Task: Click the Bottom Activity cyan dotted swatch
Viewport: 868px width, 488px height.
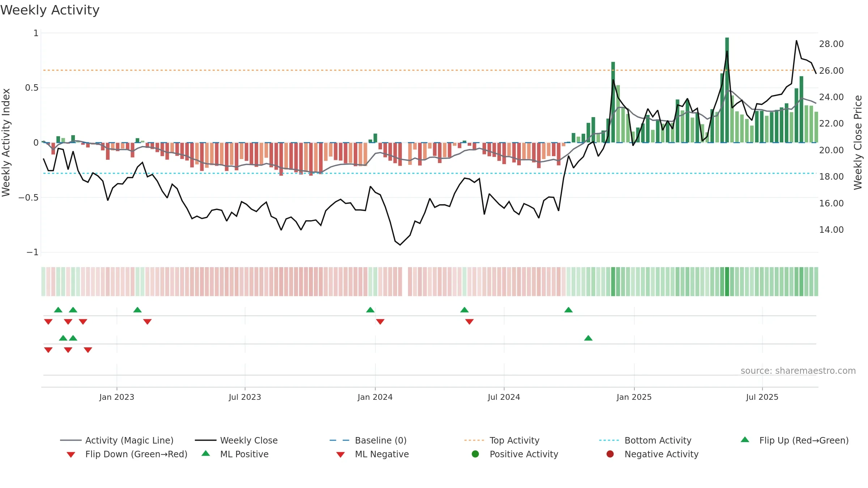Action: pyautogui.click(x=609, y=440)
